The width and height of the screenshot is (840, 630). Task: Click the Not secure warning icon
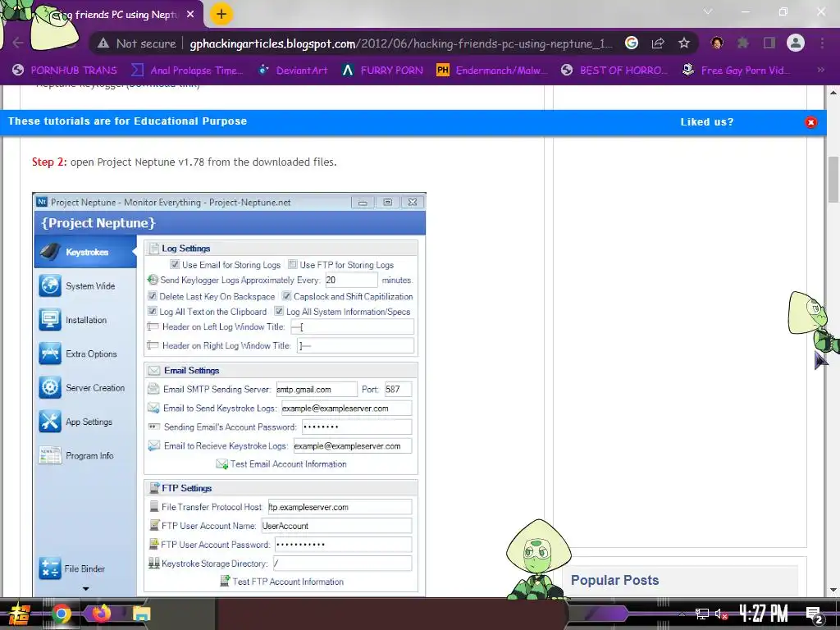[x=103, y=43]
